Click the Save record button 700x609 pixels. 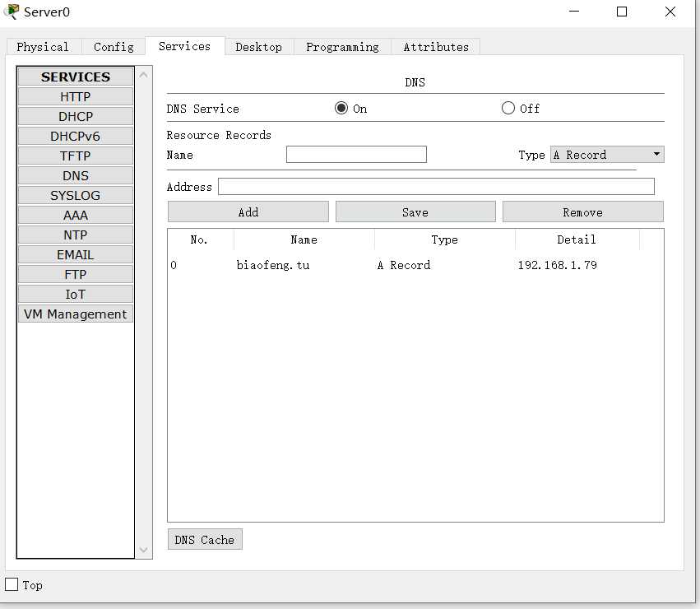[x=415, y=212]
